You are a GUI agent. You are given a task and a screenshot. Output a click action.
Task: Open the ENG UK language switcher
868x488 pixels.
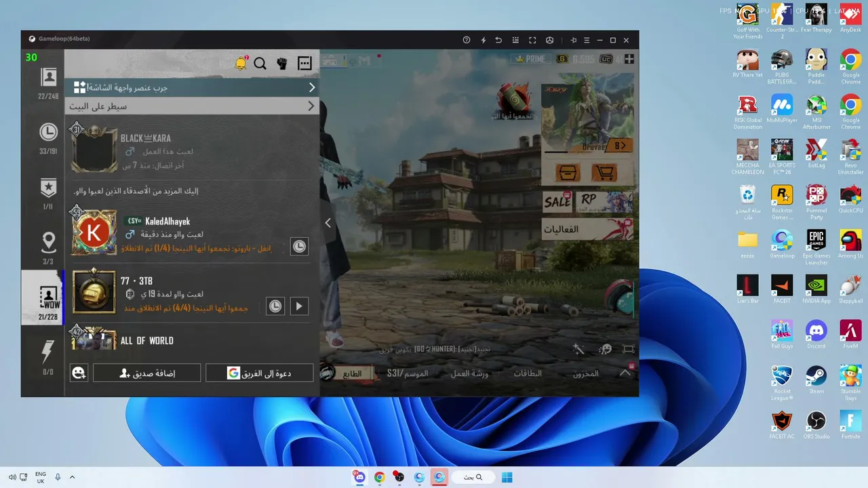pyautogui.click(x=41, y=477)
